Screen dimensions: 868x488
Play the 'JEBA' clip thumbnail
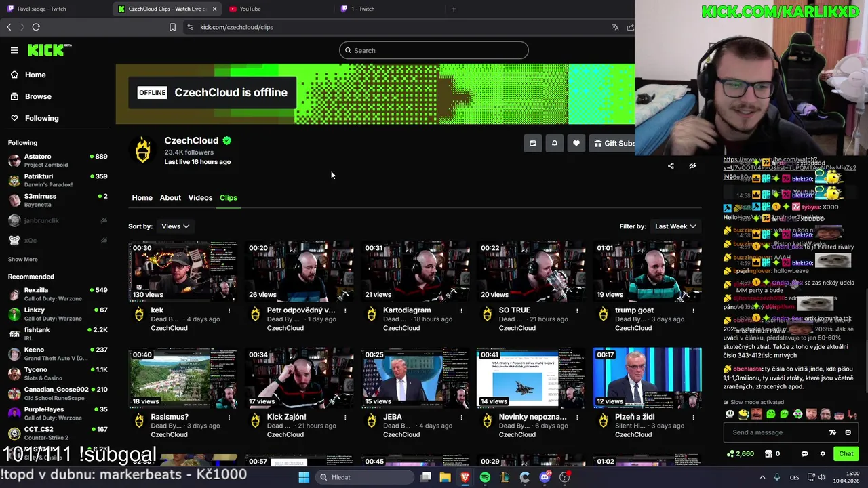point(415,378)
